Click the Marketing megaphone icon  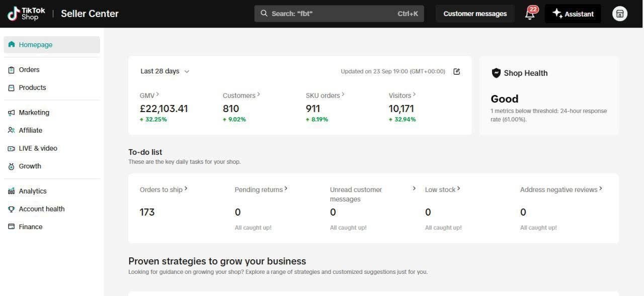tap(12, 113)
